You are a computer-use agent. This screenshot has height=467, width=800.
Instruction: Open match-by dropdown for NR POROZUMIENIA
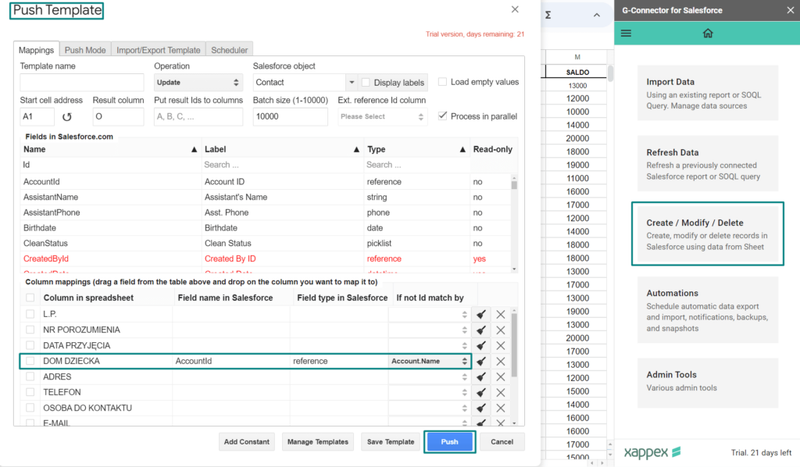[x=429, y=330]
